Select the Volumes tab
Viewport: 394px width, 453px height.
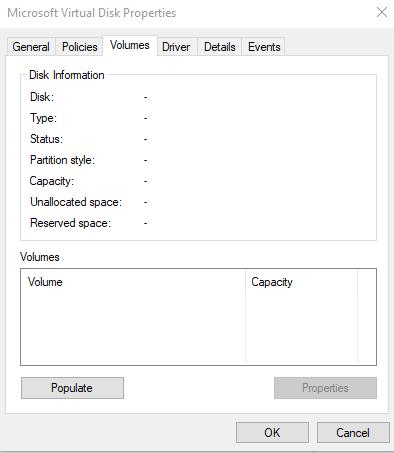(x=130, y=45)
